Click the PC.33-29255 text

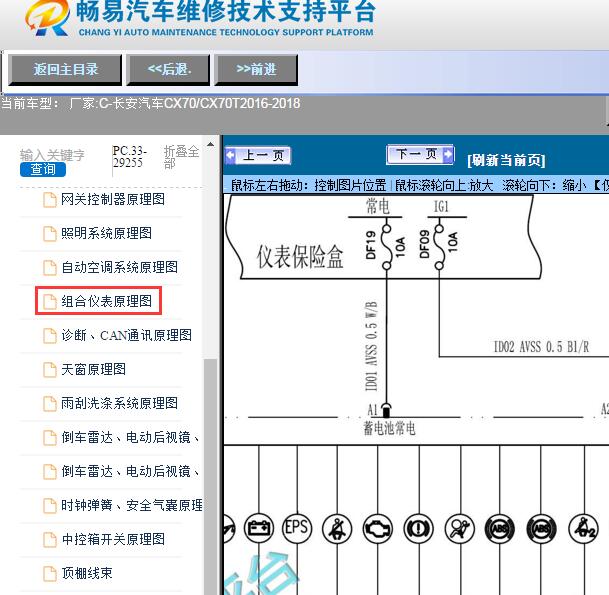(x=129, y=157)
